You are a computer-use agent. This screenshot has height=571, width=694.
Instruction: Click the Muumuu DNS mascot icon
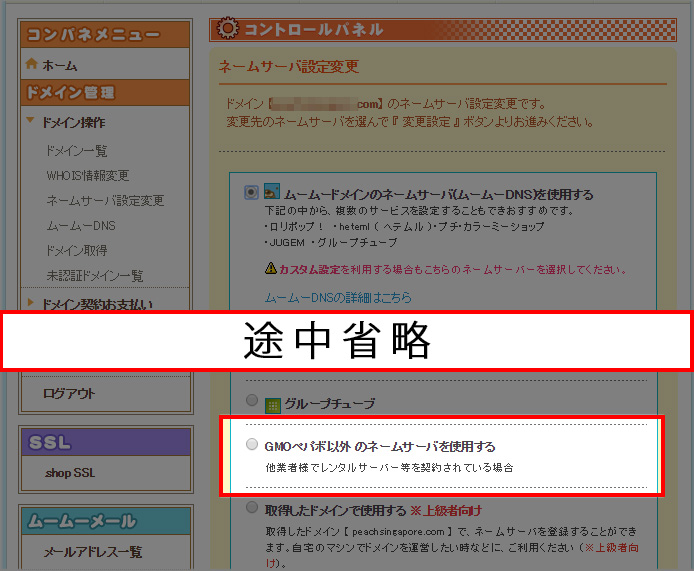point(271,191)
